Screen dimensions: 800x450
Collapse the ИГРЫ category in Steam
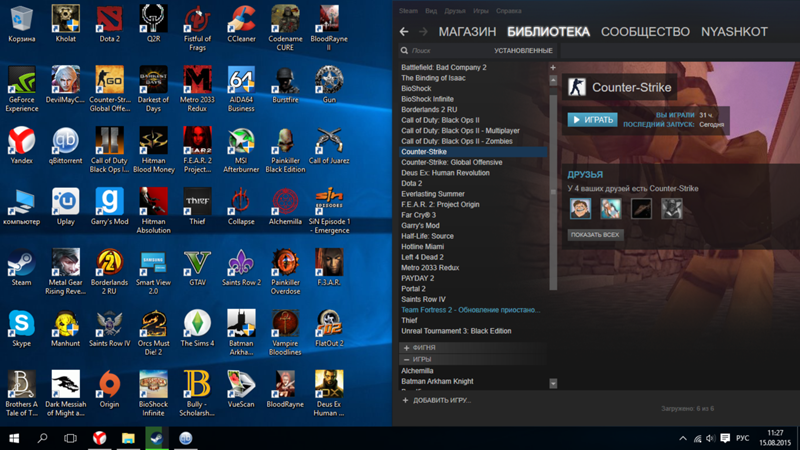407,359
